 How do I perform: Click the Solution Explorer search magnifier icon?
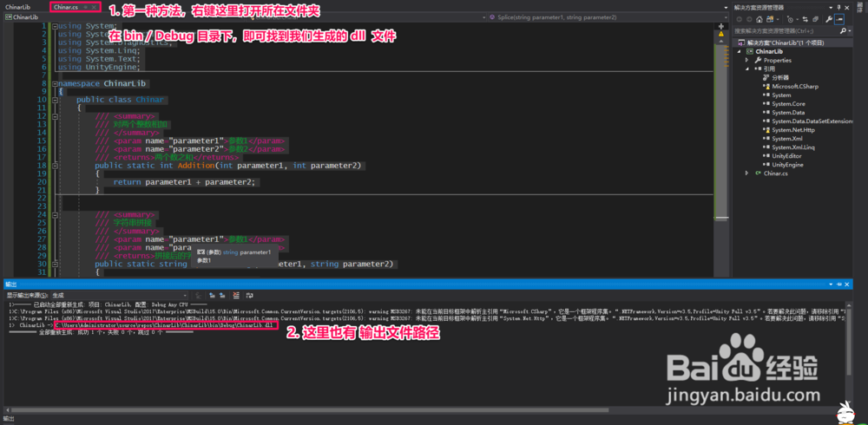point(843,31)
